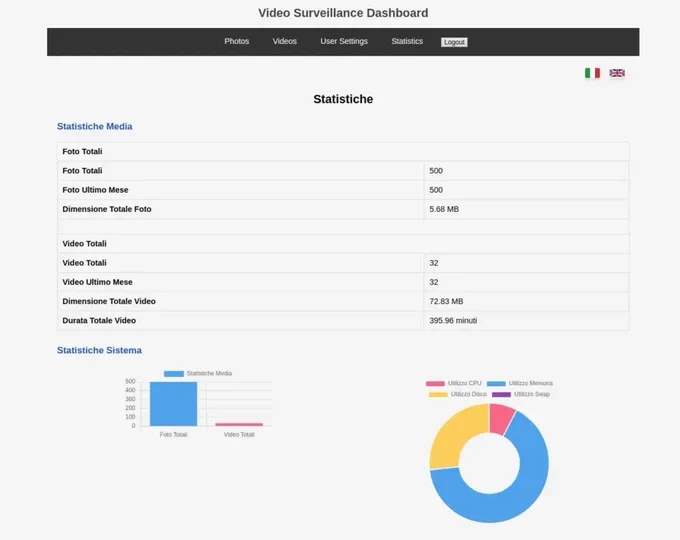Select the Dimensione Totale Foto label
Screen dimensions: 680x540
click(x=107, y=209)
